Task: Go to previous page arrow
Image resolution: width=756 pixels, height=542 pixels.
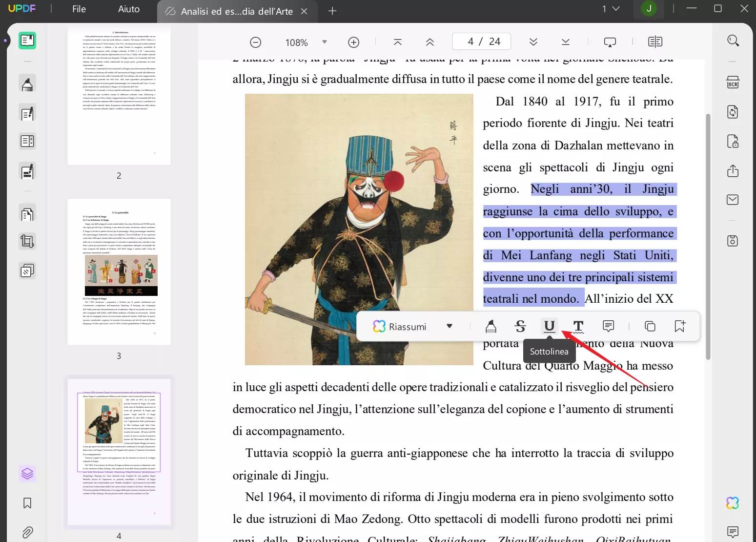Action: point(430,42)
